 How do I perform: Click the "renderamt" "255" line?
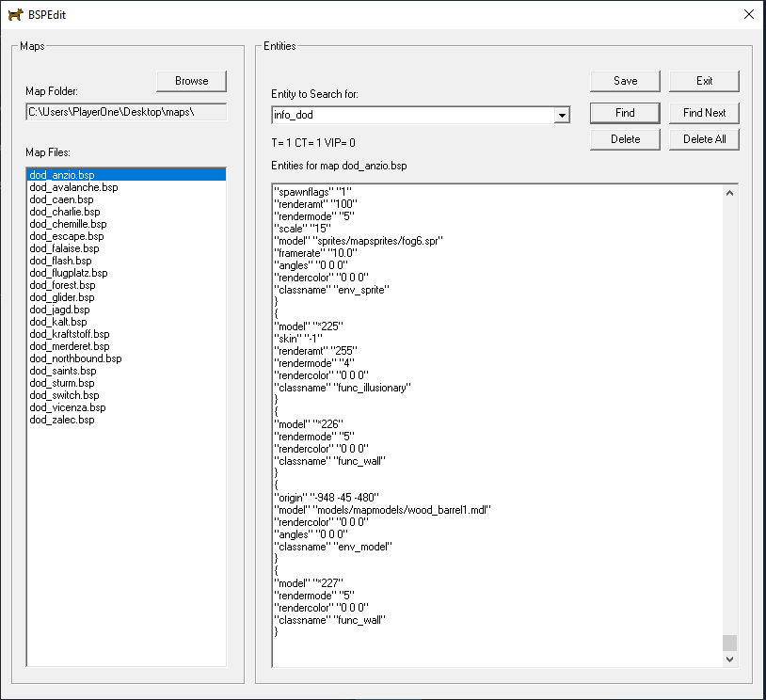click(x=315, y=351)
